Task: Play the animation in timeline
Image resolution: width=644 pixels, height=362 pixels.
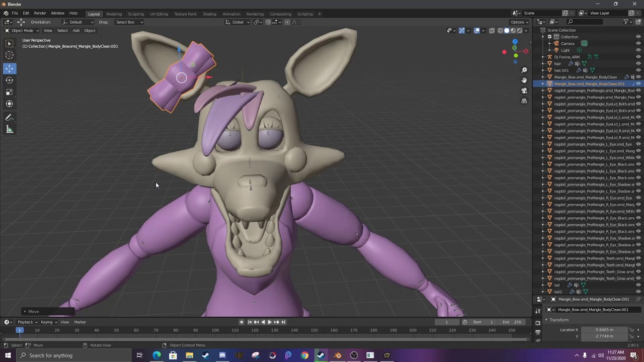Action: [269, 322]
